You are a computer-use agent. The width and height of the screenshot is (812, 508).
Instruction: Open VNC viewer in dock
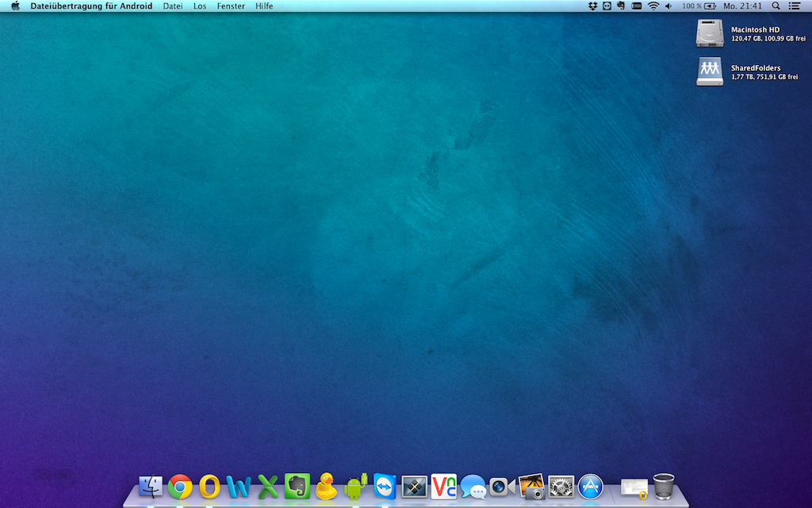(x=444, y=486)
